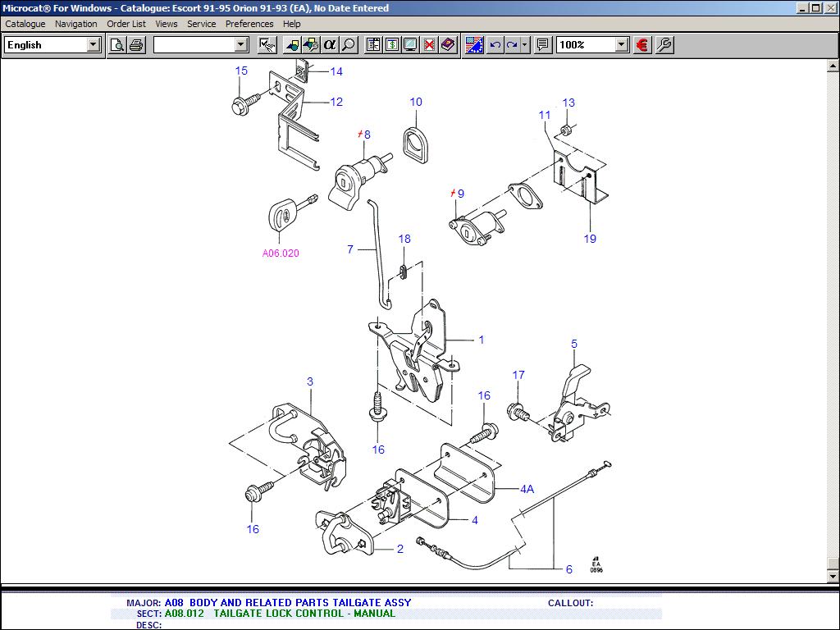Click the red X document icon
The width and height of the screenshot is (840, 630).
429,44
